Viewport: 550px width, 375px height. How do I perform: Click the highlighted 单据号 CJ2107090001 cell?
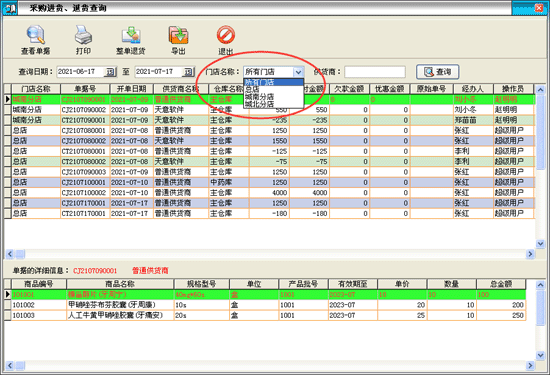[x=85, y=99]
